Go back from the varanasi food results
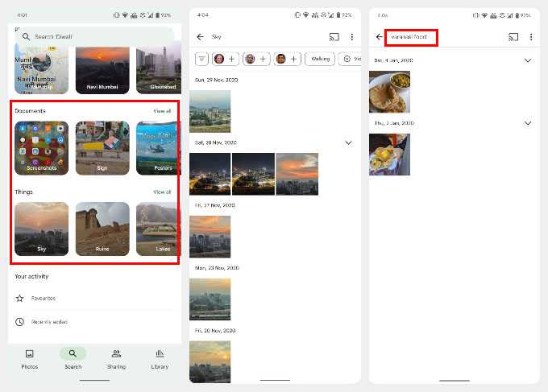The image size is (548, 392). point(380,37)
